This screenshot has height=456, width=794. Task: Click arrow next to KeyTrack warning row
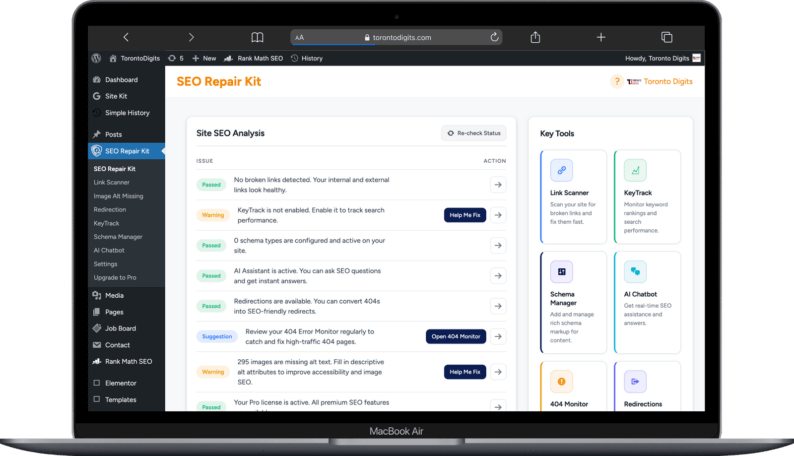click(x=498, y=215)
